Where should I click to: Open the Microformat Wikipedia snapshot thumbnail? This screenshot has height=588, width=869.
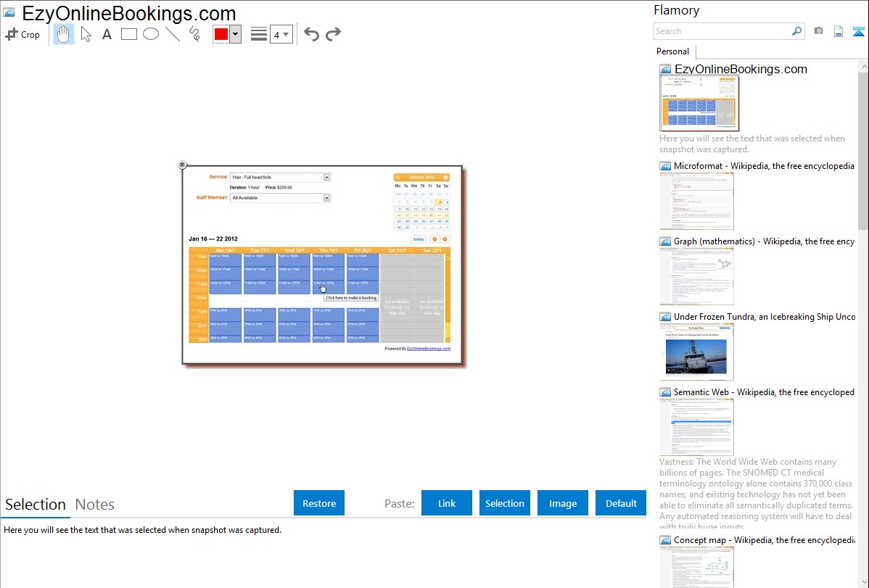coord(696,201)
